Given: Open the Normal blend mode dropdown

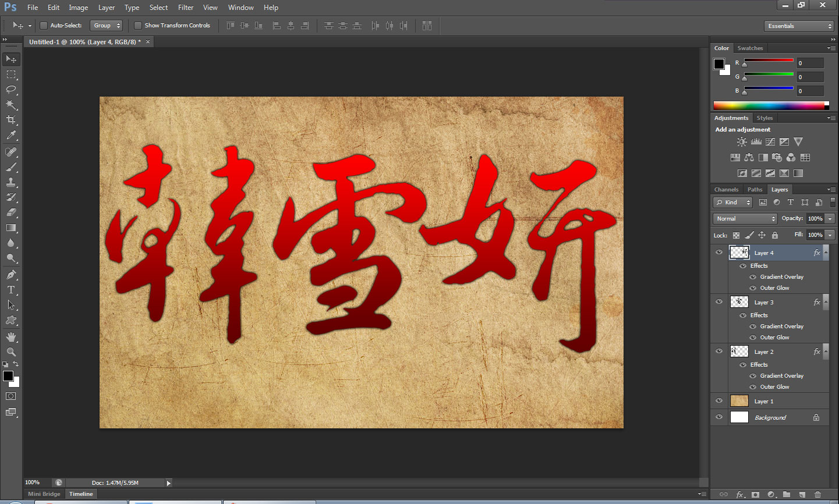Looking at the screenshot, I should tap(745, 219).
